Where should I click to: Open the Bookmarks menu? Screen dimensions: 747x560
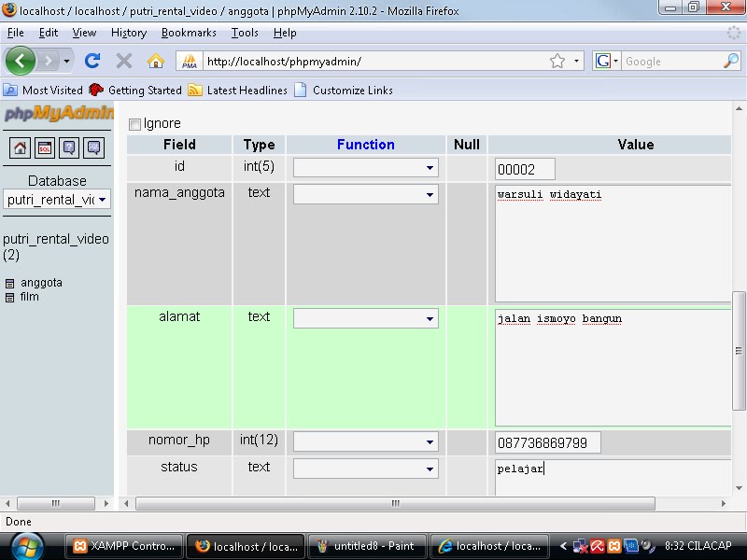coord(189,33)
